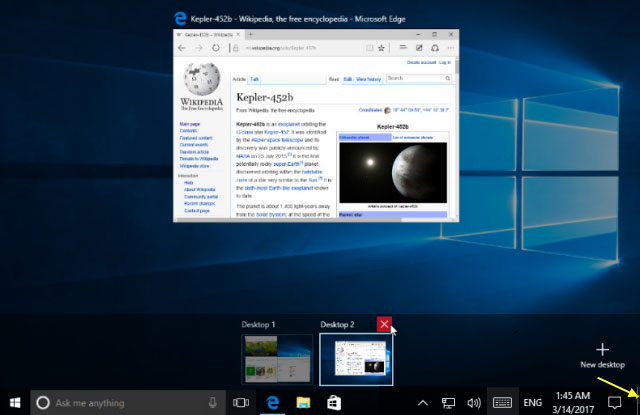Open the network status tray icon
The width and height of the screenshot is (640, 415).
[448, 403]
